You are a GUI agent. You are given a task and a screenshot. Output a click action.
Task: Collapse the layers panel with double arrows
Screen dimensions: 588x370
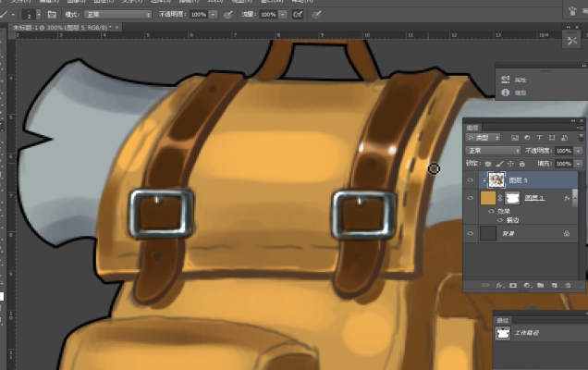click(573, 121)
